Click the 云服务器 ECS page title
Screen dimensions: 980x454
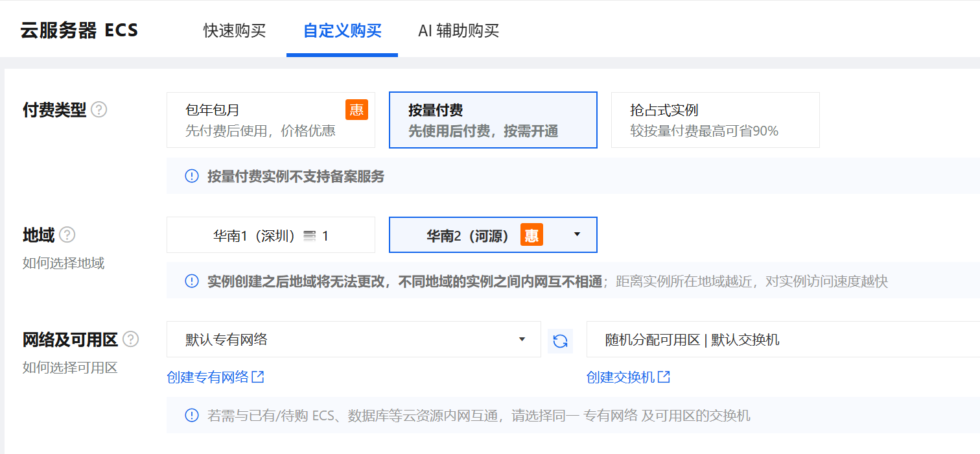(x=80, y=30)
